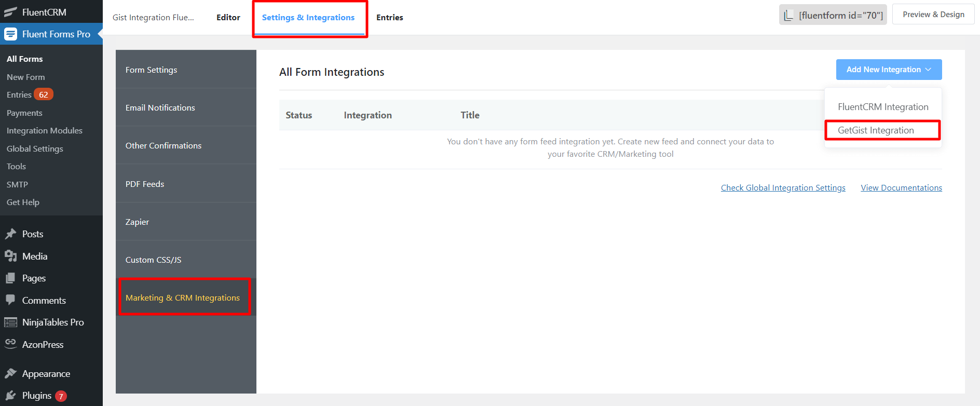The width and height of the screenshot is (980, 406).
Task: Open NinjaTables Pro menu
Action: click(x=51, y=322)
